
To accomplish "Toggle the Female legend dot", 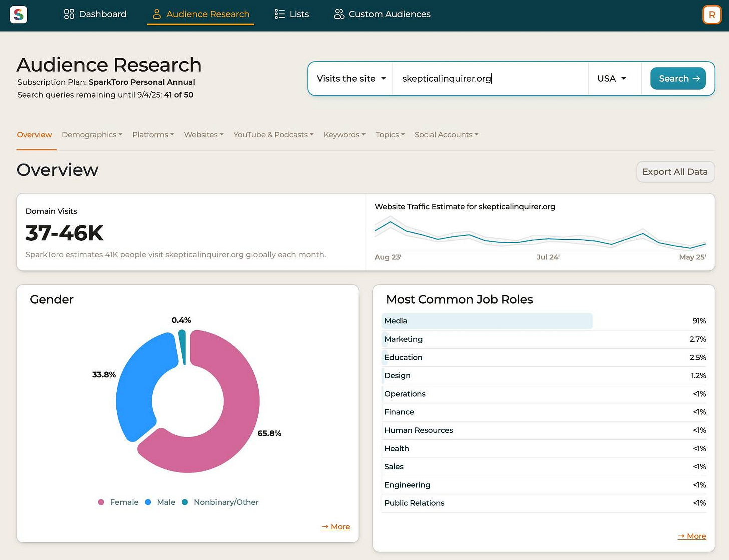I will (x=101, y=502).
